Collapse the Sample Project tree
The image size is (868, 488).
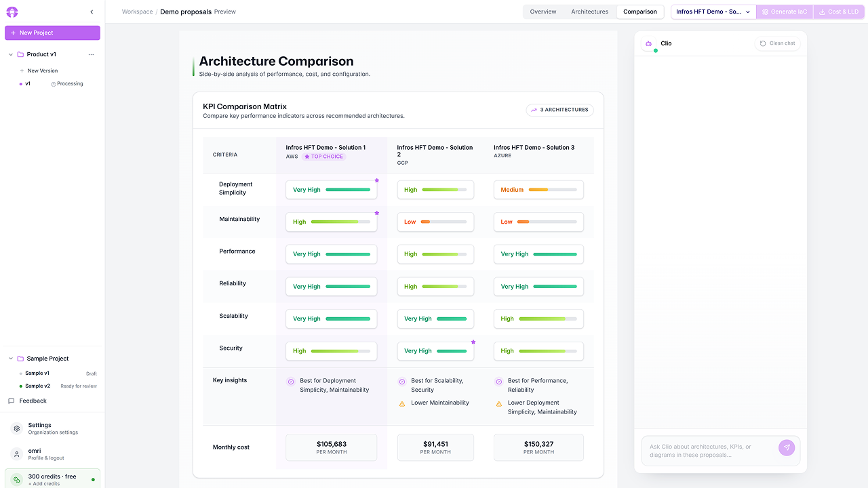pos(11,359)
